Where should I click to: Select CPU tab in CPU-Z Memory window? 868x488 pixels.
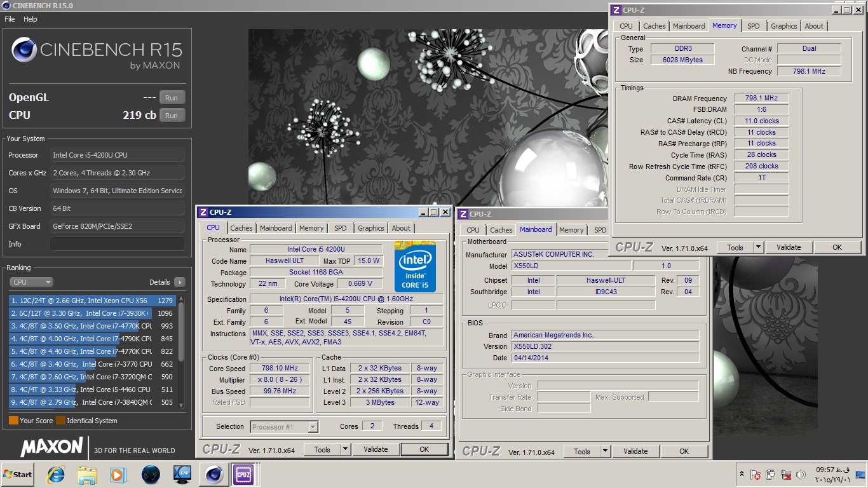pos(627,26)
